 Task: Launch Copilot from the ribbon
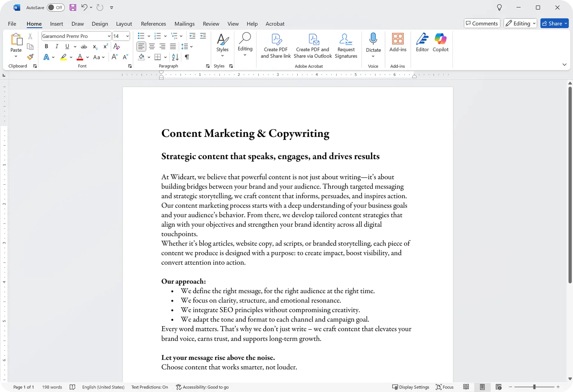440,43
